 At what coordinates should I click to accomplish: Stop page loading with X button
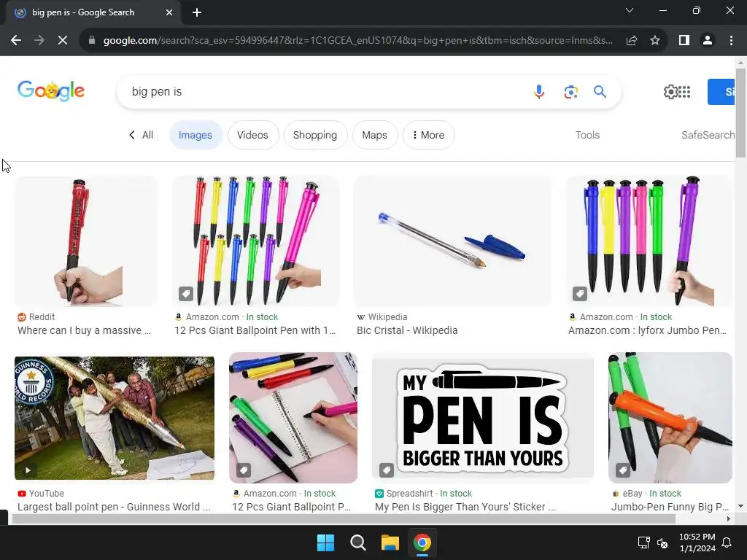pyautogui.click(x=63, y=41)
